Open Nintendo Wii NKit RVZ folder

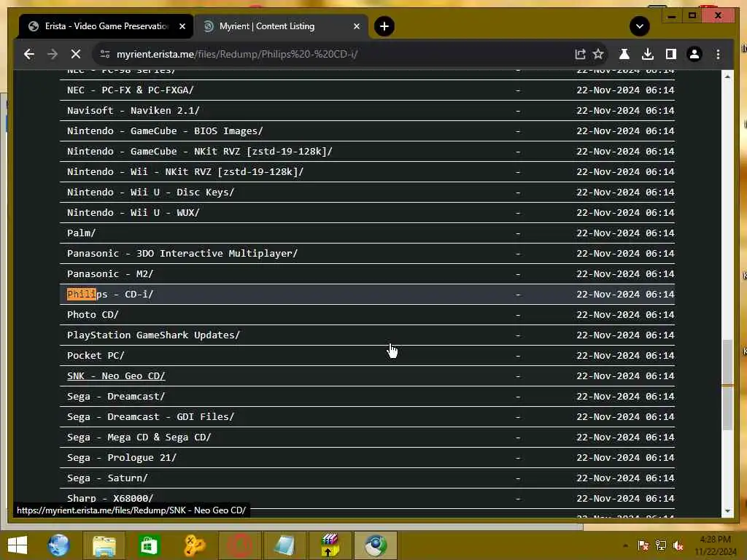[185, 172]
